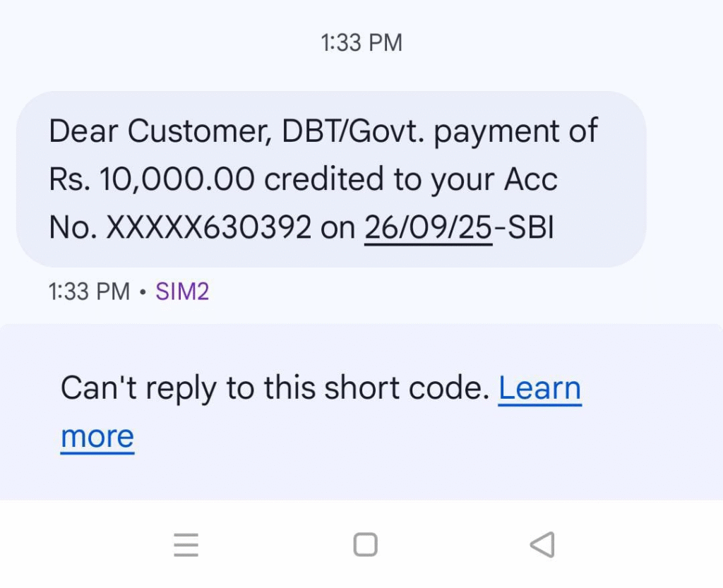The image size is (723, 588).
Task: Click the centered 1:33 PM timestamp header
Action: [x=361, y=43]
